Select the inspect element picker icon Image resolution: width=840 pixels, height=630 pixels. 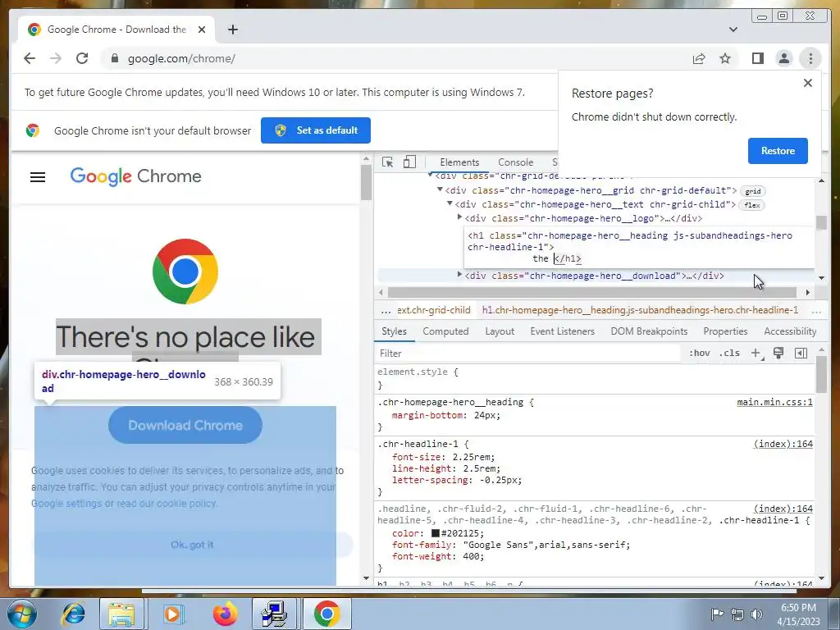[387, 162]
